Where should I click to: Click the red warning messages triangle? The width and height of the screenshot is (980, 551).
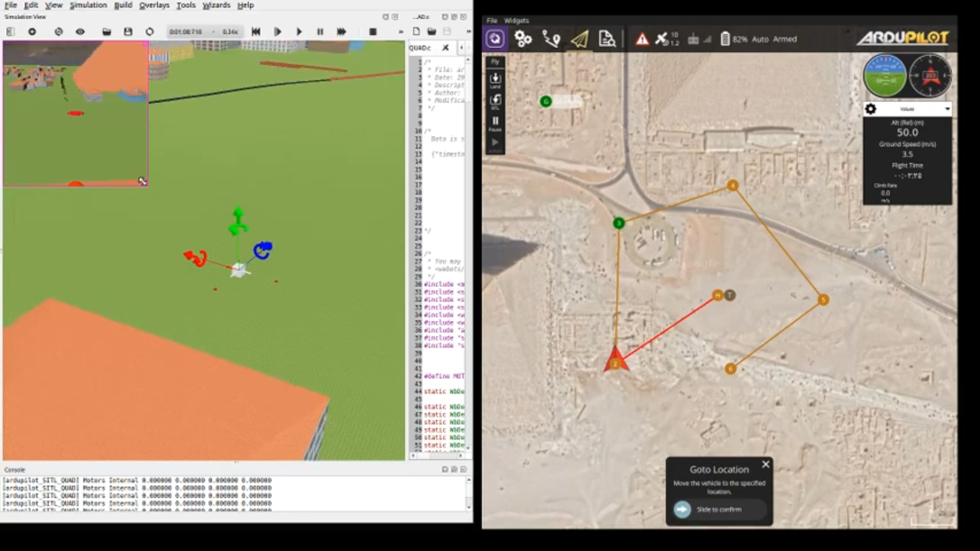pyautogui.click(x=642, y=39)
